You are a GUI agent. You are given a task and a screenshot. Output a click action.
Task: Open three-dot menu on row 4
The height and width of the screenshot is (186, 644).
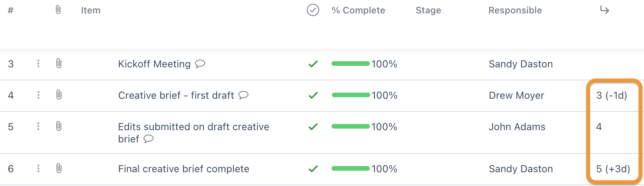tap(38, 95)
